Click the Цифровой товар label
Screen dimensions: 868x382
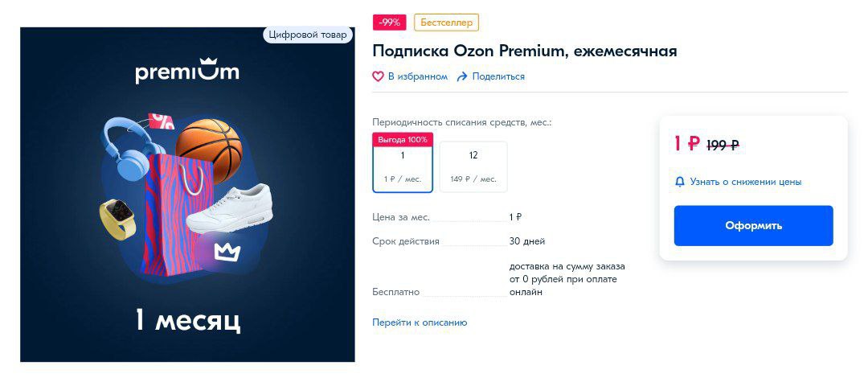click(308, 35)
